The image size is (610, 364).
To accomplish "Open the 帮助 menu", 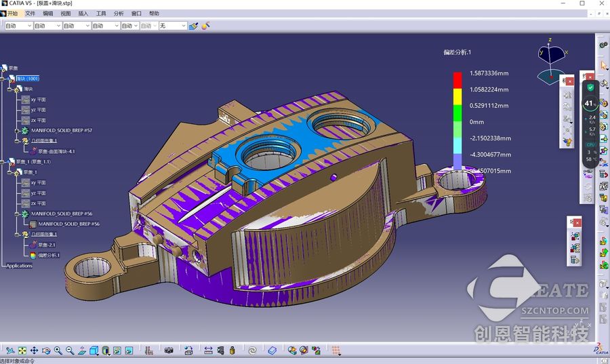I will coord(154,14).
